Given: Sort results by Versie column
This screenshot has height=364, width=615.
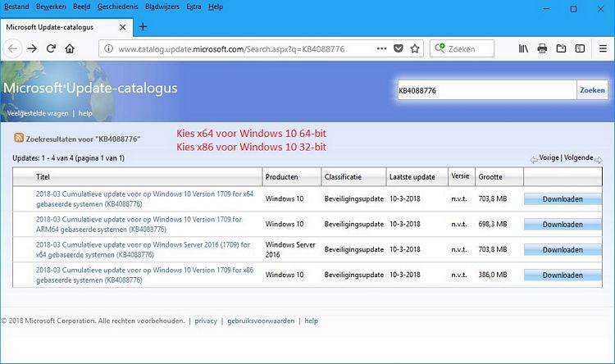Looking at the screenshot, I should [460, 175].
